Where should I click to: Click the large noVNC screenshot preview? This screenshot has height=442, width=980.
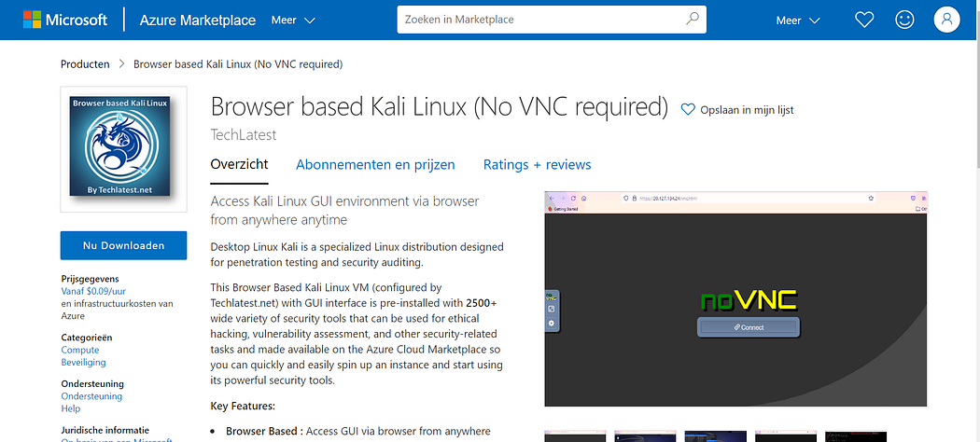(x=735, y=299)
